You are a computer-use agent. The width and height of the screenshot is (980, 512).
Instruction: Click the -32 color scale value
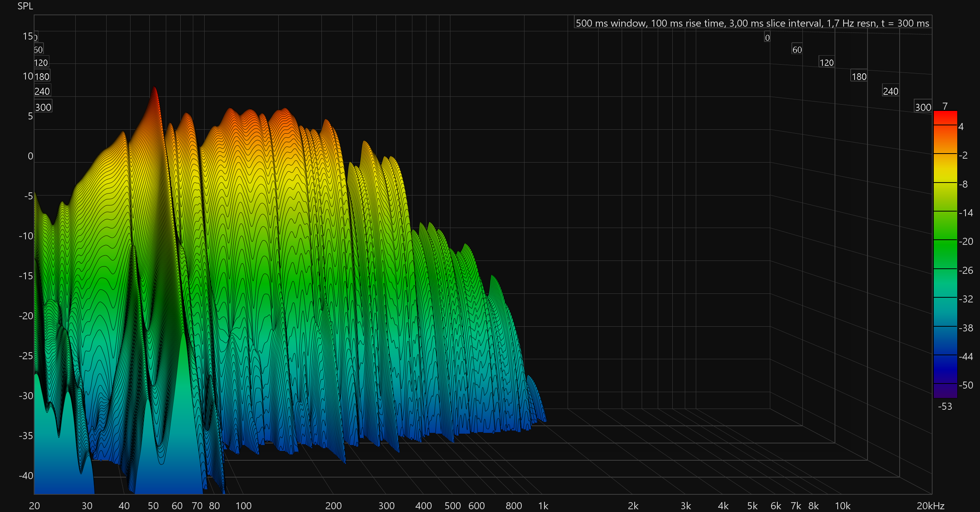(966, 299)
